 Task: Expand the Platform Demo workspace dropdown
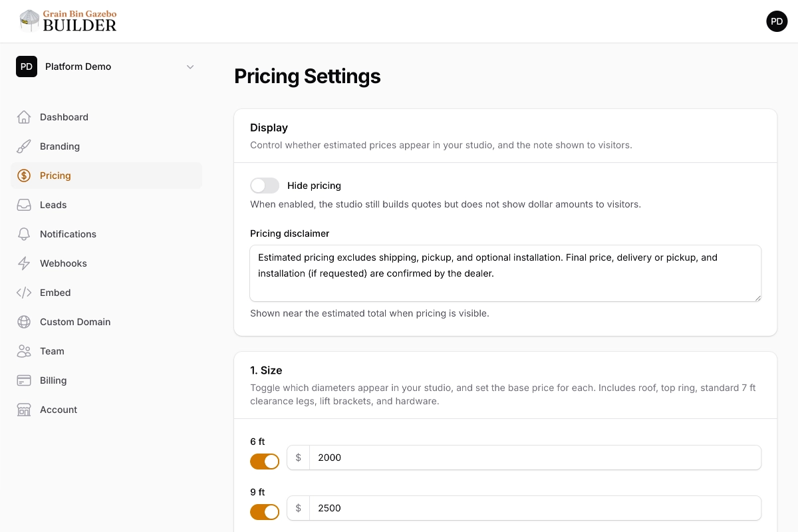[190, 66]
